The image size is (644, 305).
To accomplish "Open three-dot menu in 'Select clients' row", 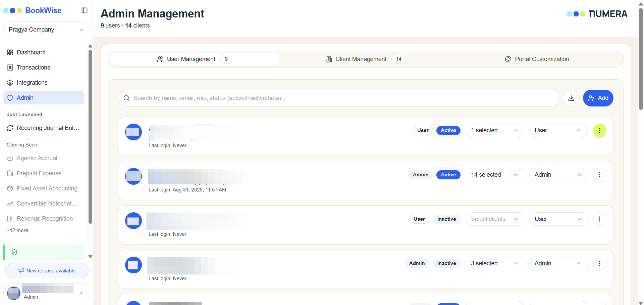I will (600, 219).
